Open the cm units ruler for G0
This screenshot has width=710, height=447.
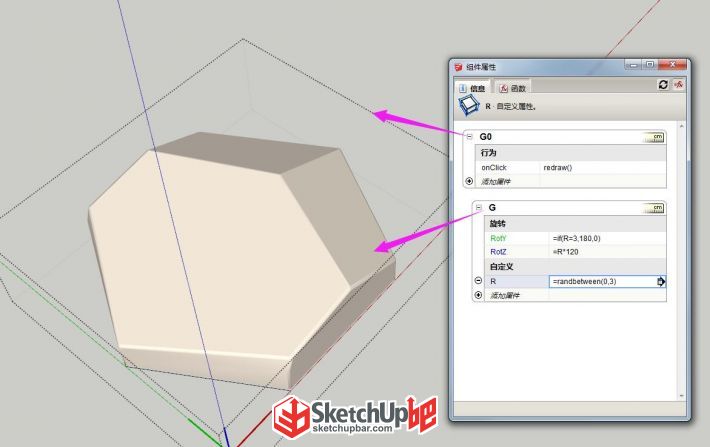(x=653, y=137)
